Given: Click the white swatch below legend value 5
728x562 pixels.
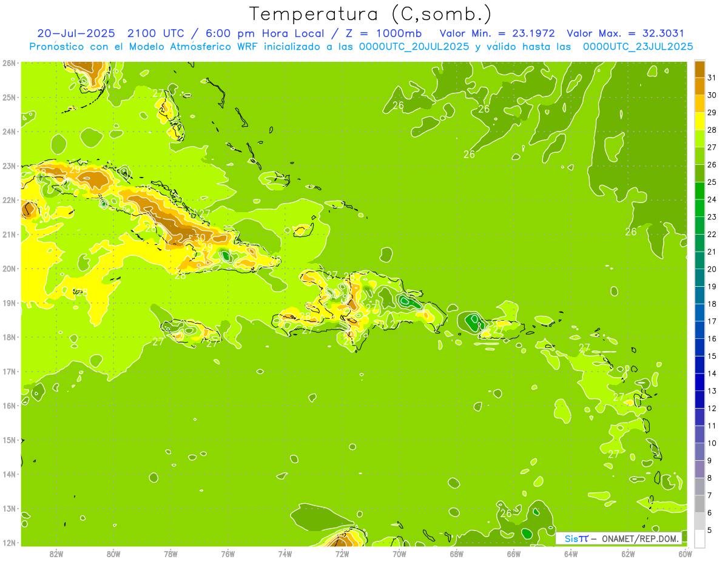Looking at the screenshot, I should 699,538.
